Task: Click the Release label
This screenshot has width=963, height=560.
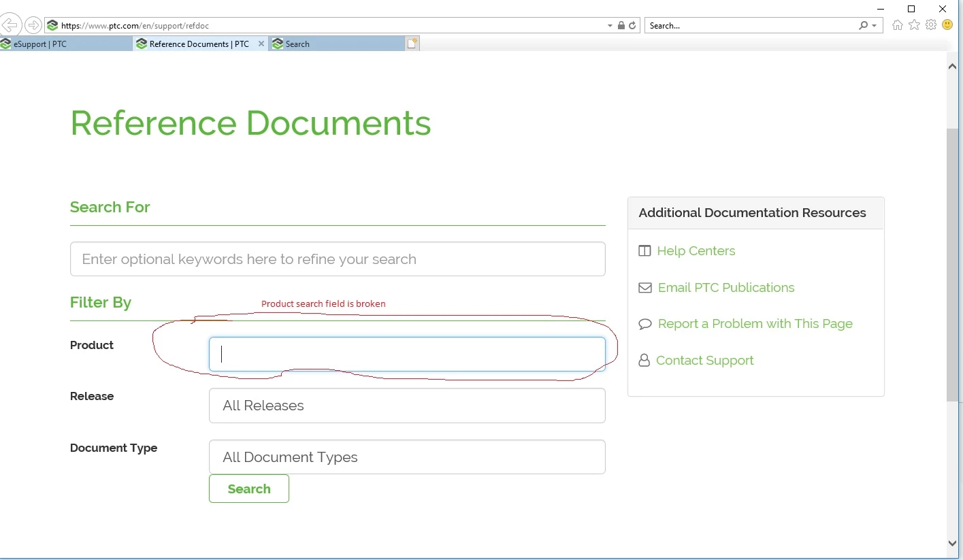Action: 92,396
